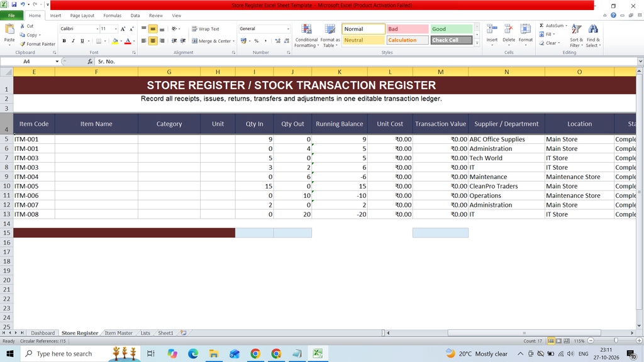Expand the Copy dropdown arrow
This screenshot has width=644, height=362.
tap(40, 35)
